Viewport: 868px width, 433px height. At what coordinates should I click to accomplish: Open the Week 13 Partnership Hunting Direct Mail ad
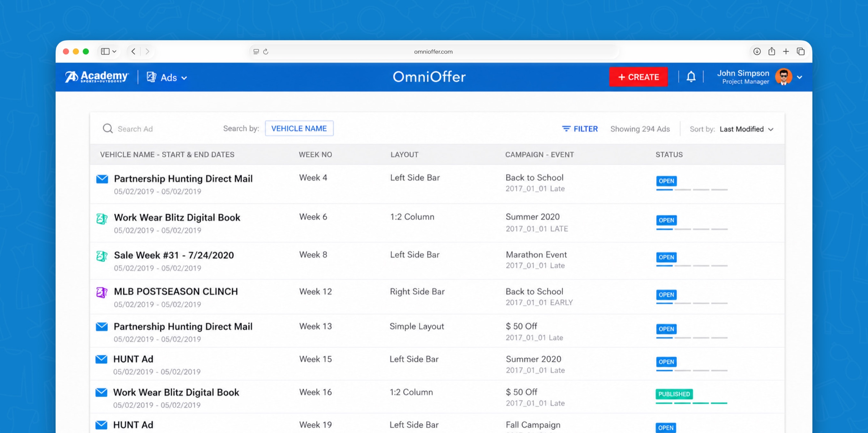pos(183,326)
